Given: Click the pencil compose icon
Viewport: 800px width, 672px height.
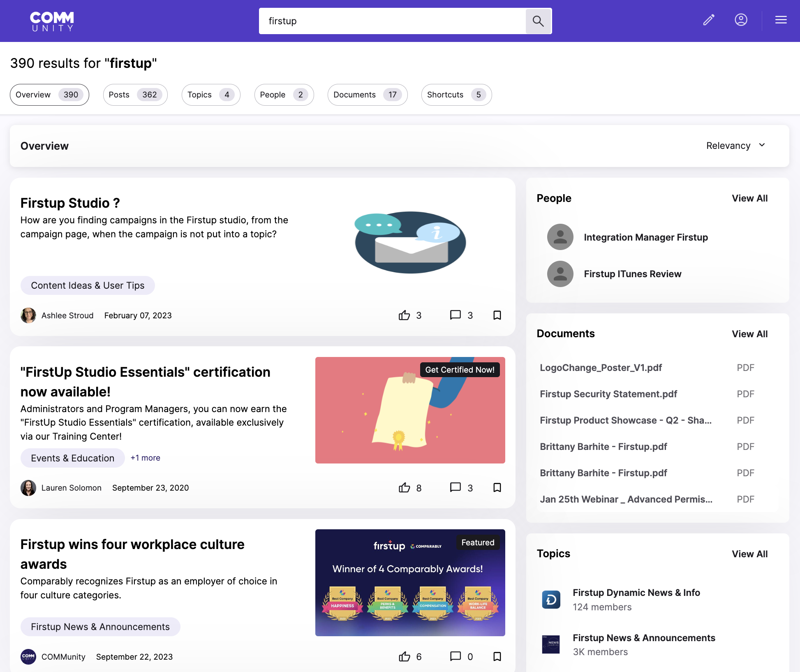Looking at the screenshot, I should click(709, 20).
